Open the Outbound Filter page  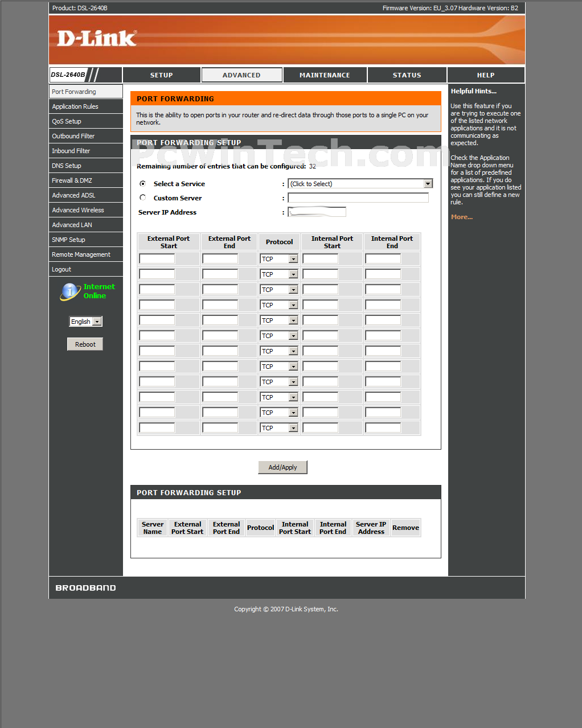[x=86, y=136]
